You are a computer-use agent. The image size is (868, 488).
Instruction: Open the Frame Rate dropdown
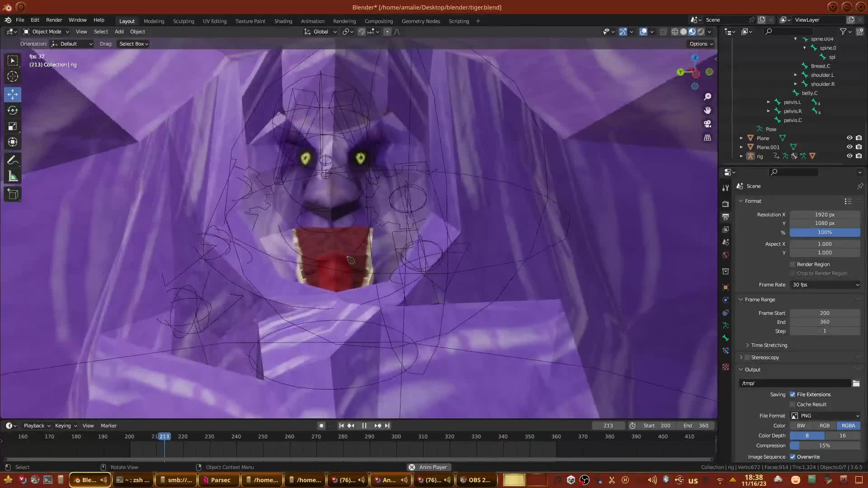pos(825,285)
